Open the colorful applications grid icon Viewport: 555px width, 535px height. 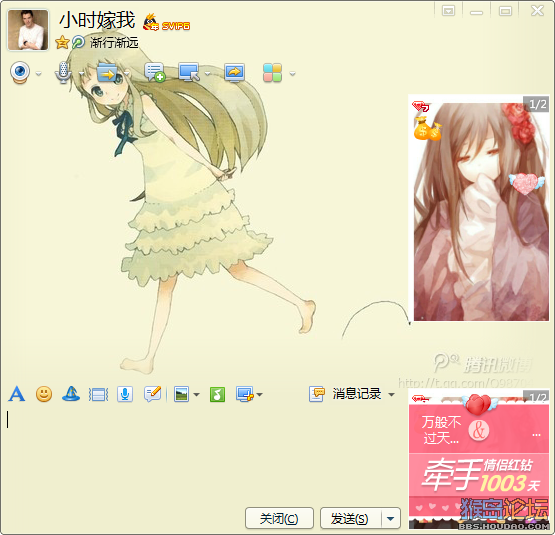[273, 73]
